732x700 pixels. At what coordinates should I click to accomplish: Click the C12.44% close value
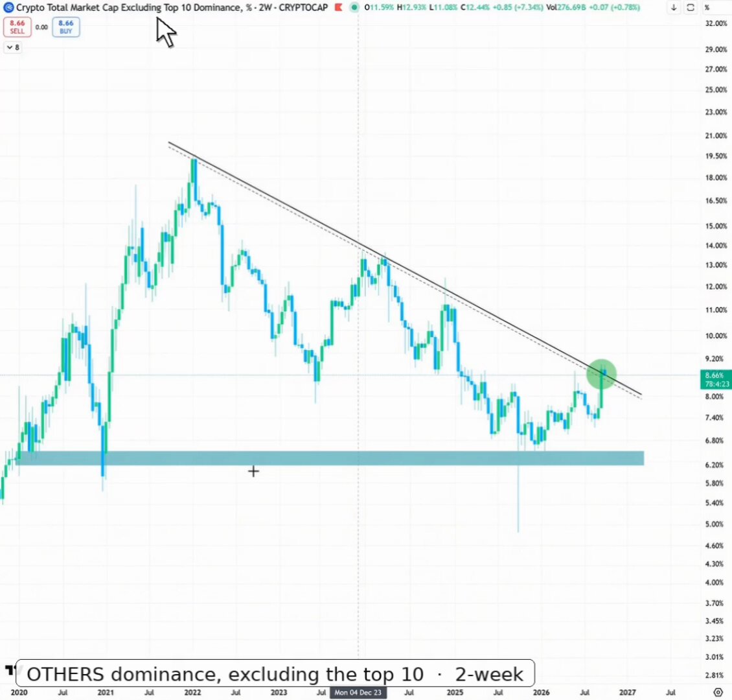coord(475,8)
